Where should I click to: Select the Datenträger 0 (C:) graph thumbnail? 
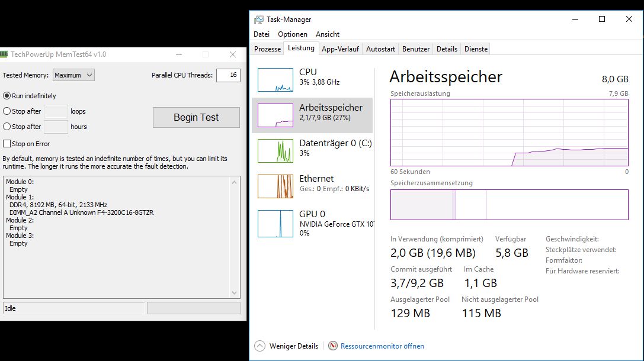click(275, 150)
